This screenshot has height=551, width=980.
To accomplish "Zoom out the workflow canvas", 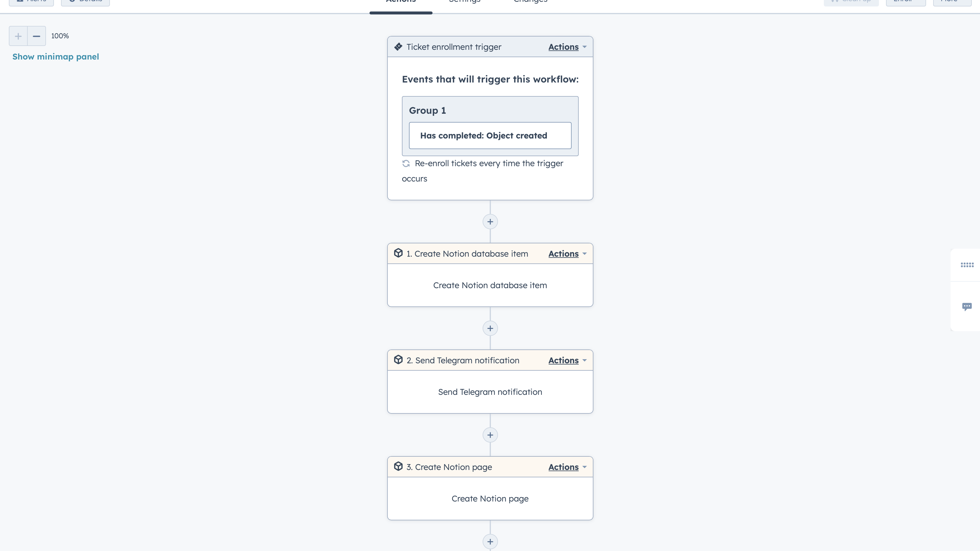I will pyautogui.click(x=37, y=36).
